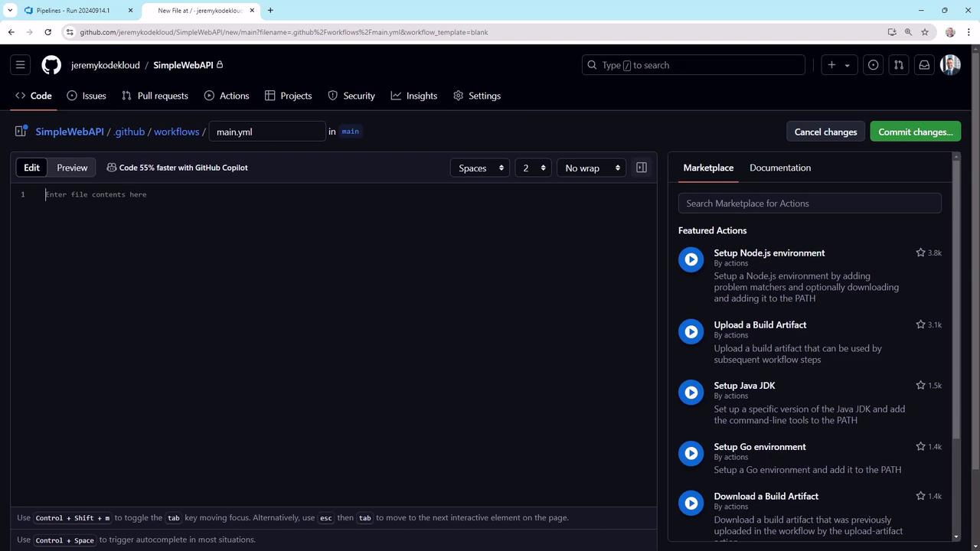Open the Actions tab
This screenshot has height=551, width=980.
pyautogui.click(x=227, y=96)
